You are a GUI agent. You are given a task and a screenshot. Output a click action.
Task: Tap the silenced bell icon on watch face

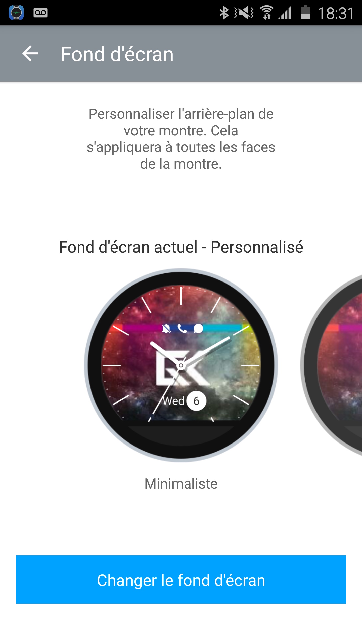[x=166, y=328]
